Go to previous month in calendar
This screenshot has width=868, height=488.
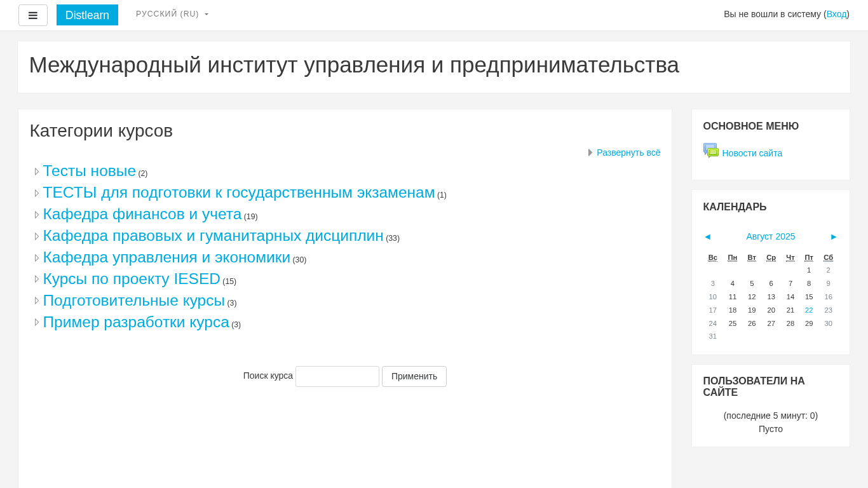tap(707, 236)
